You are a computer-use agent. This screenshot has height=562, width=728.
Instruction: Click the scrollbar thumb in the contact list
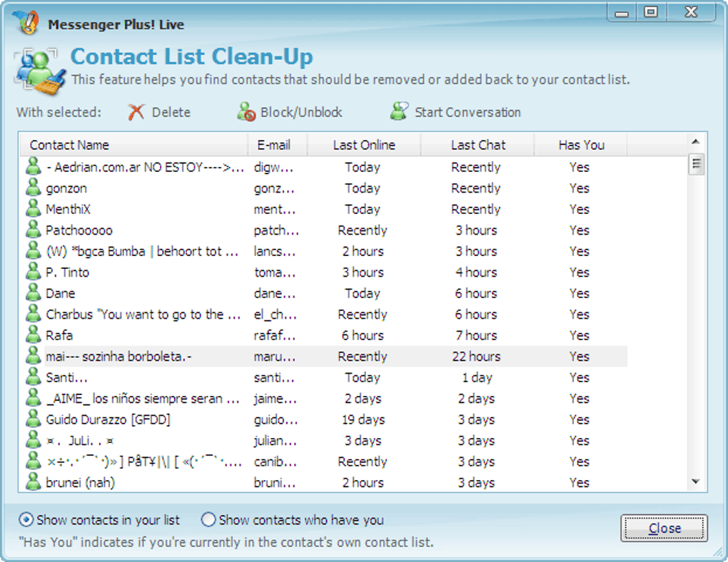[x=695, y=164]
